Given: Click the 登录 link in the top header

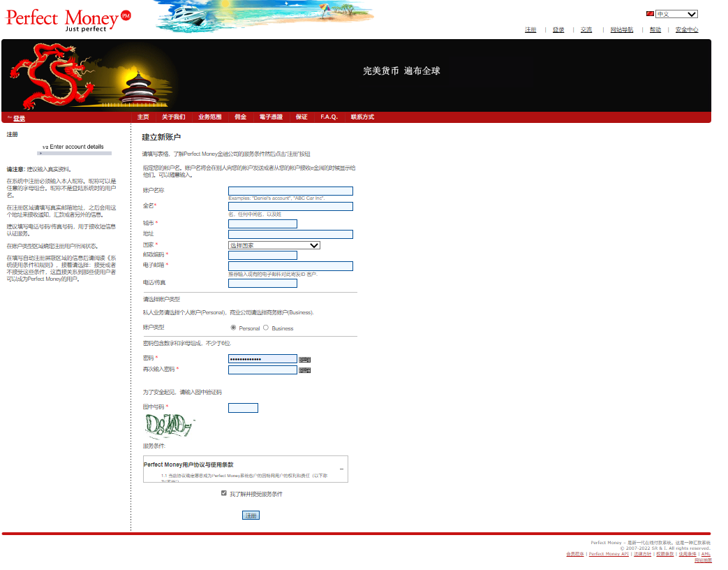Looking at the screenshot, I should (x=558, y=30).
